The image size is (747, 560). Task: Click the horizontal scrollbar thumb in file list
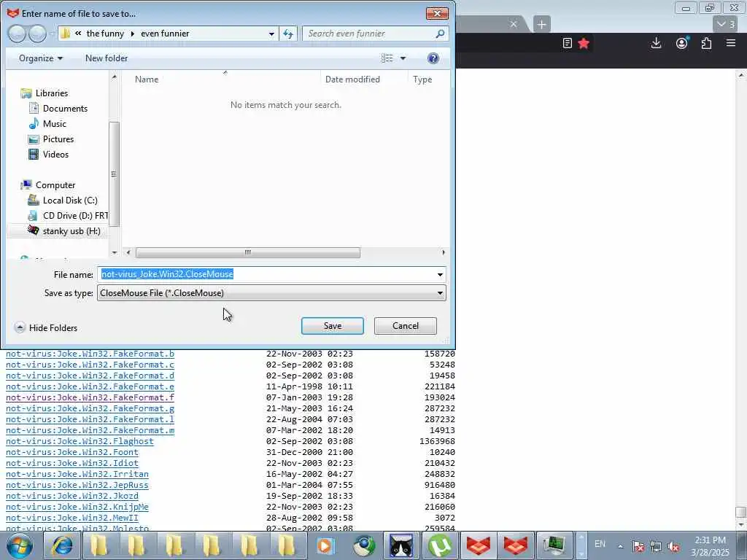click(248, 252)
